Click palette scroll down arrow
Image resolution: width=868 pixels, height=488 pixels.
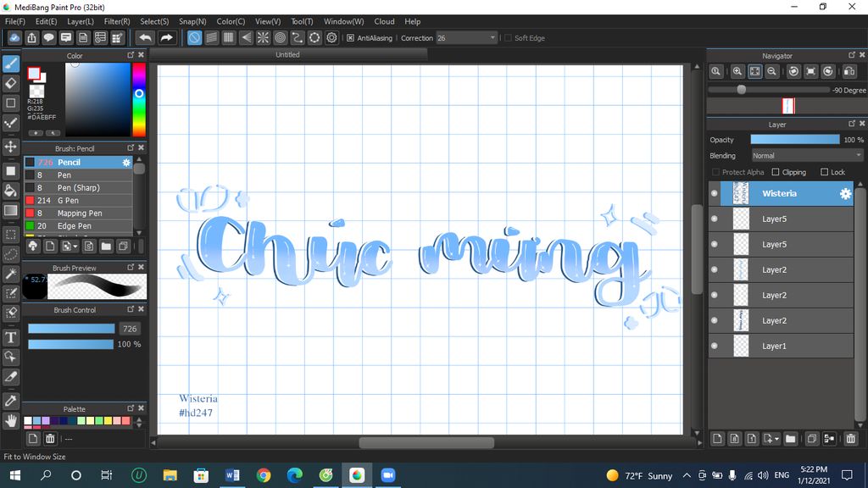point(139,425)
